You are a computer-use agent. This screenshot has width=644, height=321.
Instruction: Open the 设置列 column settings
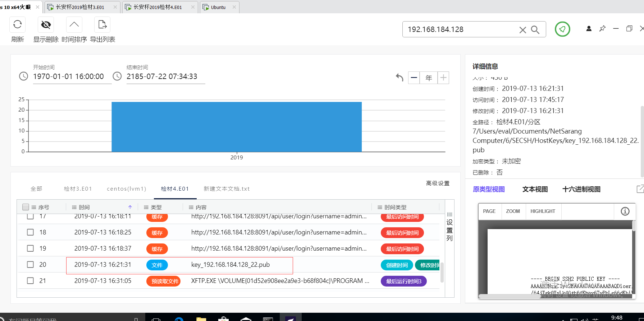(x=449, y=227)
